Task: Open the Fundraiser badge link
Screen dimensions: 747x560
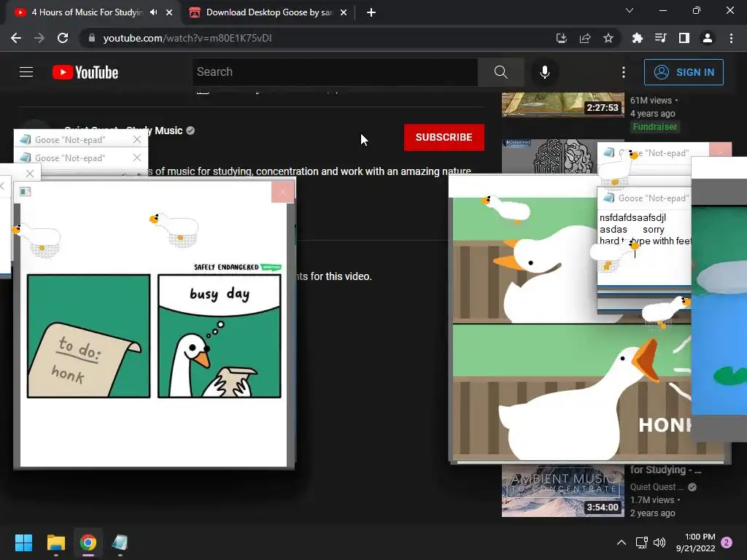Action: click(x=654, y=127)
